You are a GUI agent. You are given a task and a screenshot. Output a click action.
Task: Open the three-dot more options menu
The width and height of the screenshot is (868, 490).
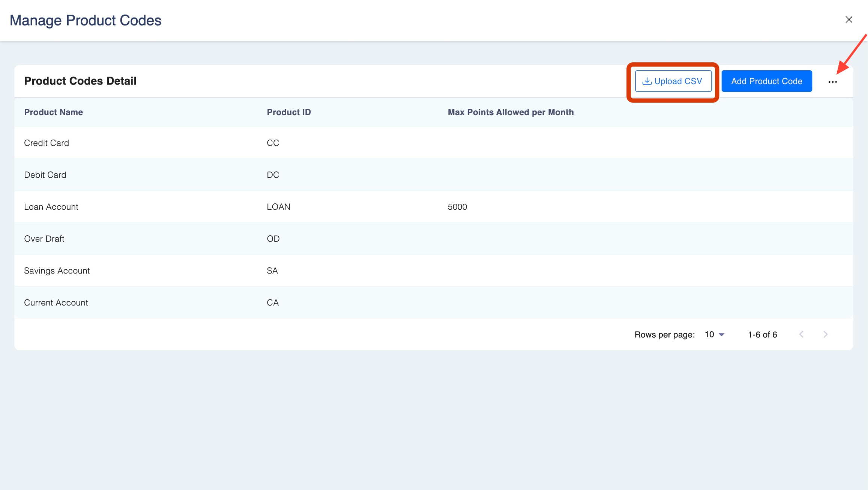tap(832, 82)
